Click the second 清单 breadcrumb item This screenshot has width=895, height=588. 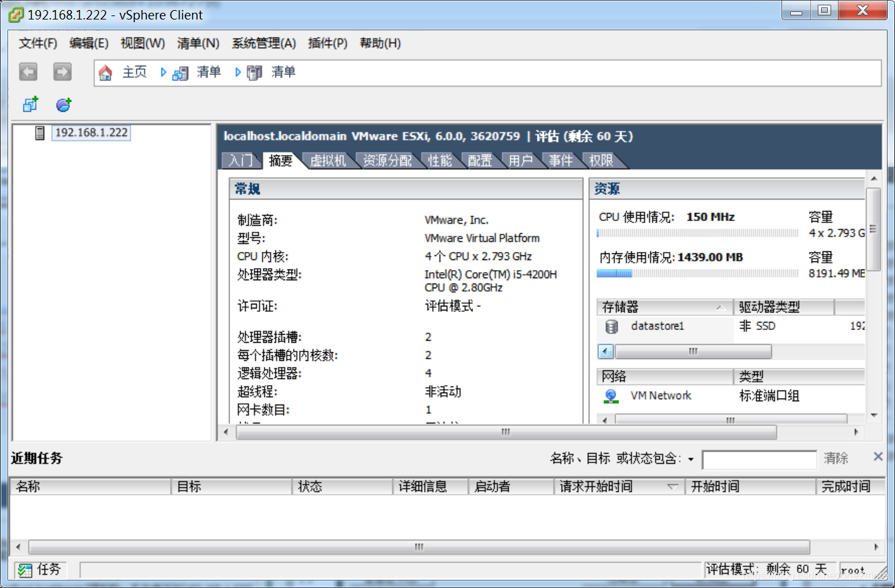click(x=283, y=73)
